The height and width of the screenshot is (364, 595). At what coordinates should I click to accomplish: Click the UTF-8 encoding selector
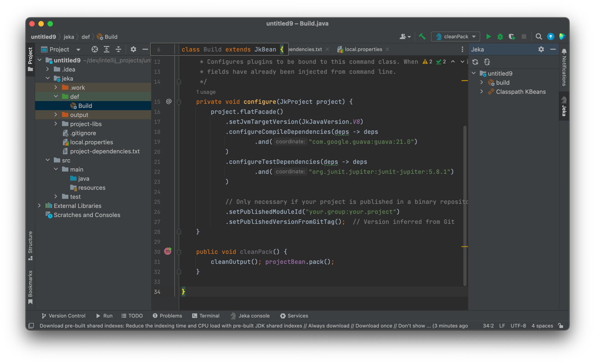518,326
